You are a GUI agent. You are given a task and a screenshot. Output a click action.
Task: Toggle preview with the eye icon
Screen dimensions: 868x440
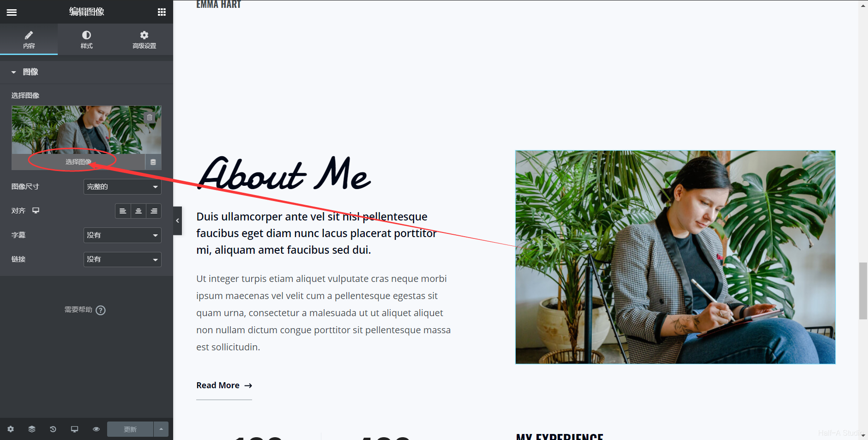96,429
